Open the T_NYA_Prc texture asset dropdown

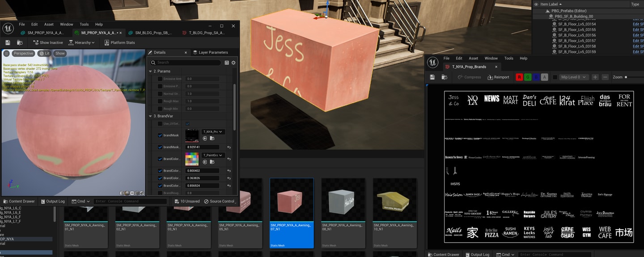pyautogui.click(x=213, y=132)
